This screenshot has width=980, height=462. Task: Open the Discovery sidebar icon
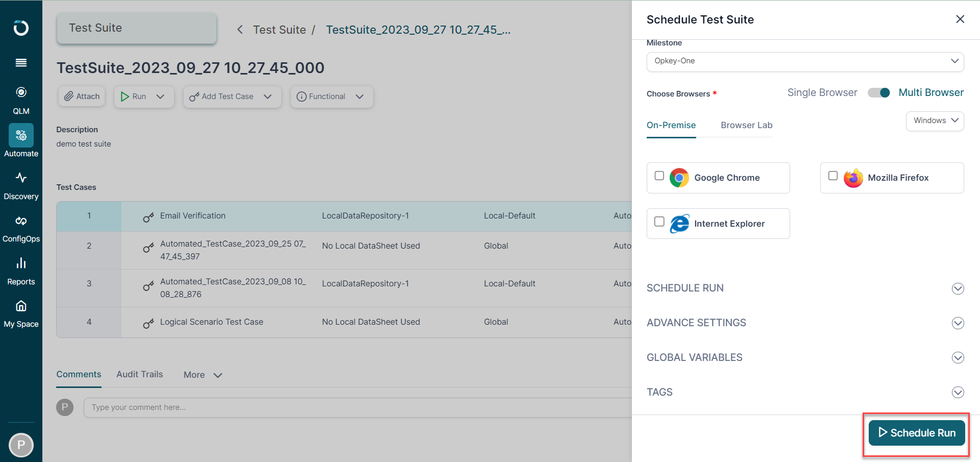tap(21, 178)
